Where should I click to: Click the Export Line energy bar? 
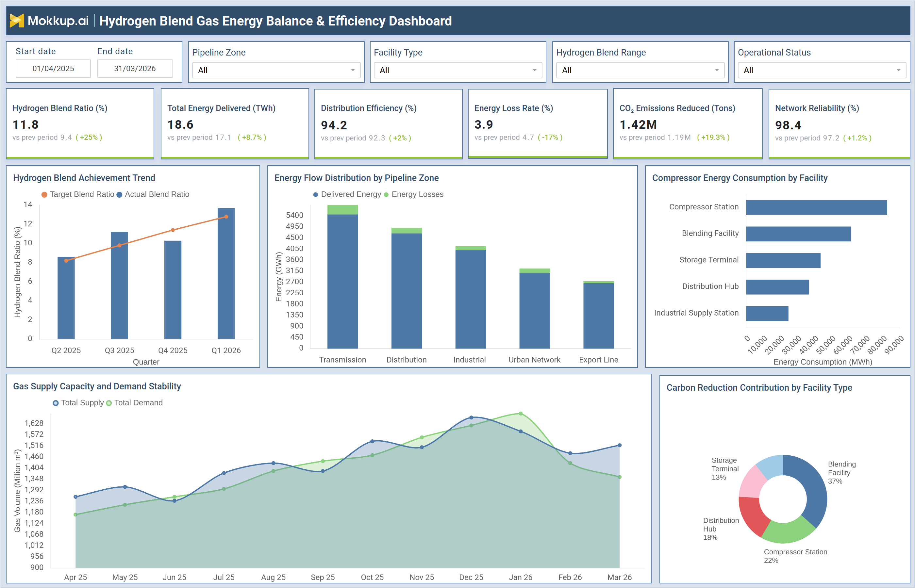598,316
